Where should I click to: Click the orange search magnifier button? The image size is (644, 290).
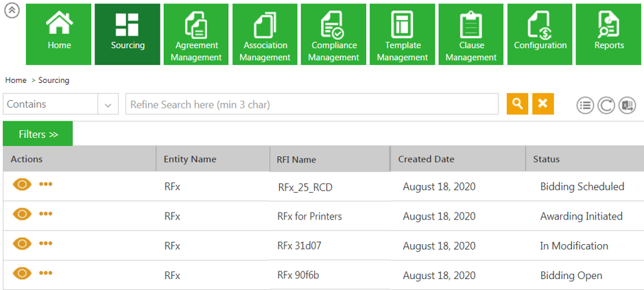point(517,104)
